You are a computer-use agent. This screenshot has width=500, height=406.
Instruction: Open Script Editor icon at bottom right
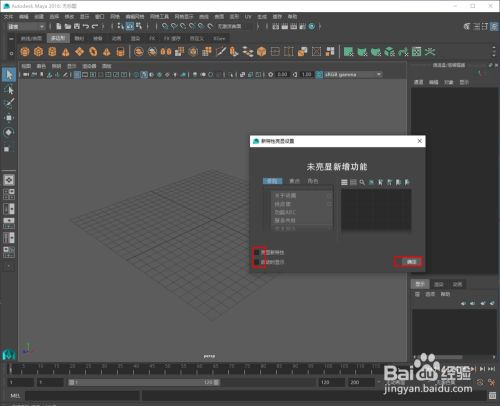(492, 395)
